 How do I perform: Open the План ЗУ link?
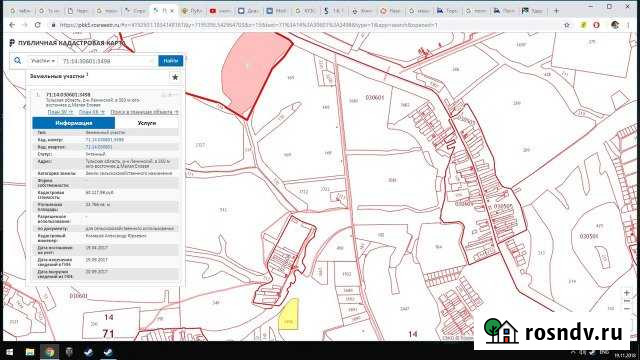click(x=60, y=112)
